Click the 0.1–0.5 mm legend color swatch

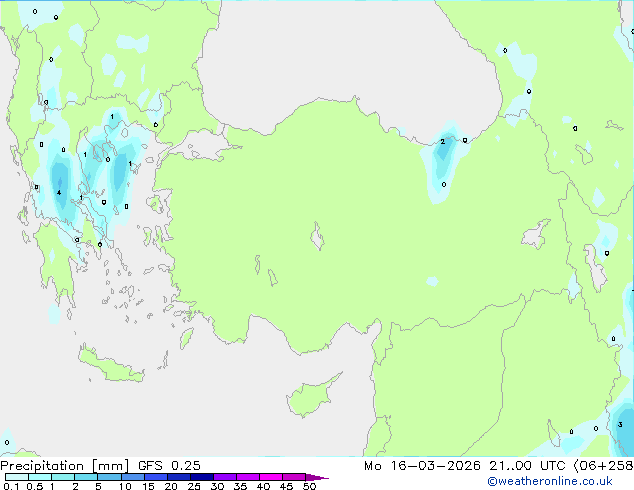17,477
